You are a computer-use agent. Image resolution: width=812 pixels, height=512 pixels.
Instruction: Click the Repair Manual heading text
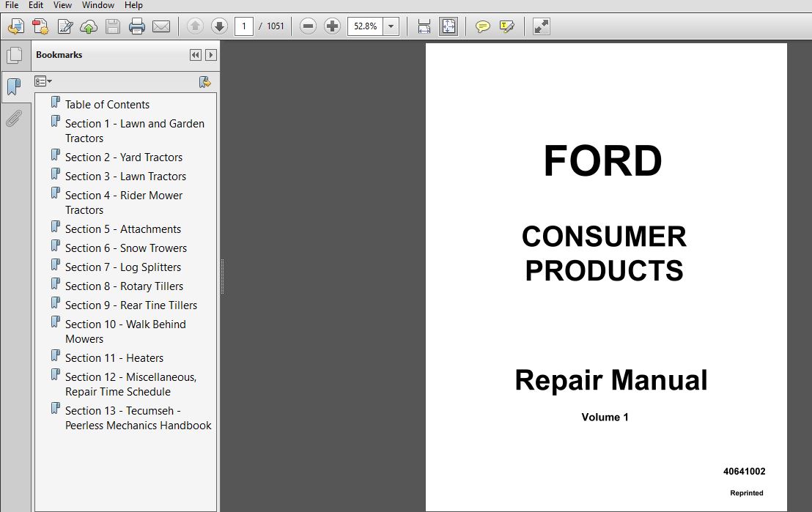pos(611,380)
